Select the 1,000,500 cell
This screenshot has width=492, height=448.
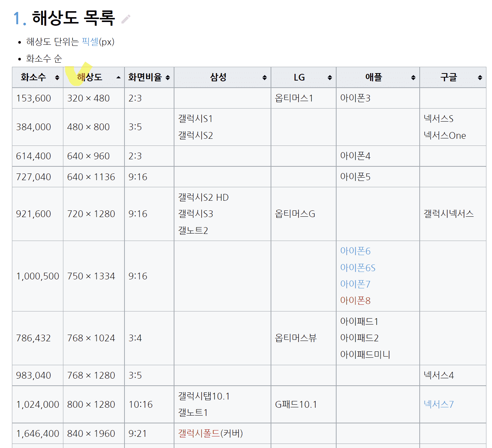pos(38,276)
